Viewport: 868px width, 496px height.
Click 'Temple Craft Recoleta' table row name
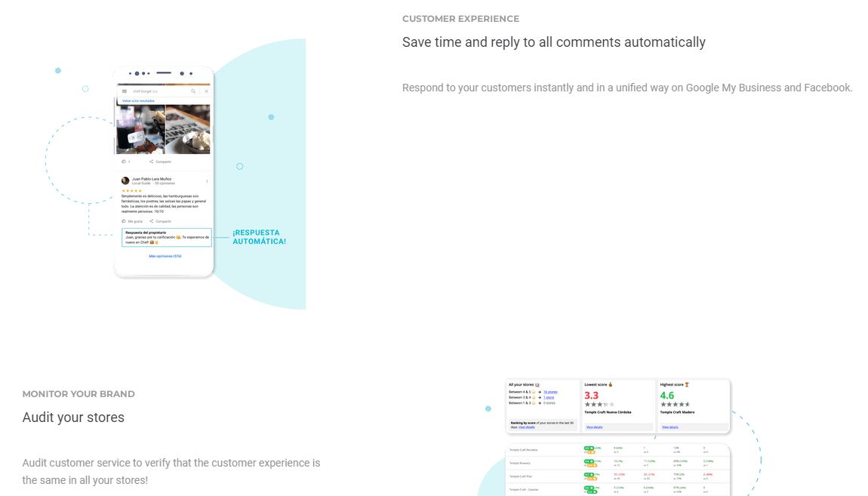(523, 450)
